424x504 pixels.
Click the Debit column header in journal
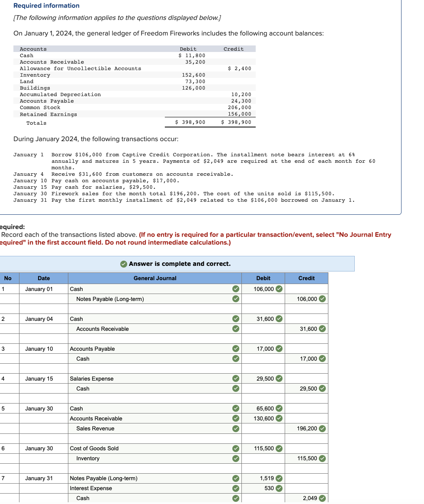(263, 278)
